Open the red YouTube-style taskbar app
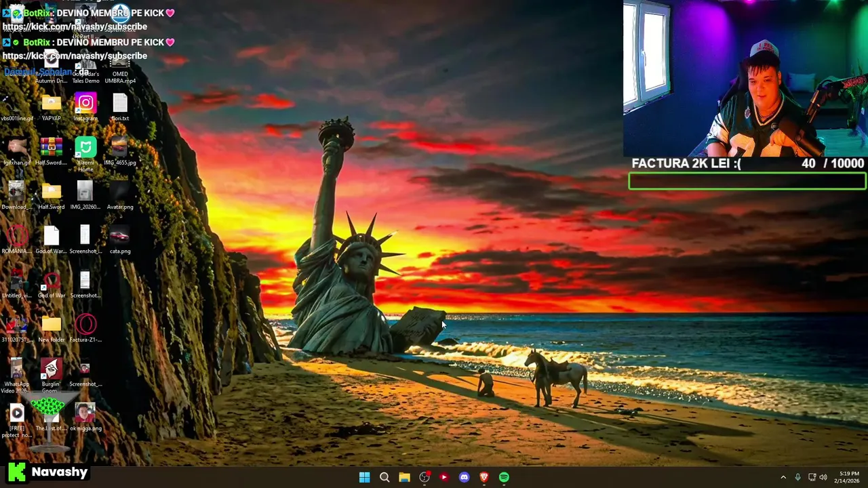868x488 pixels. pyautogui.click(x=444, y=477)
